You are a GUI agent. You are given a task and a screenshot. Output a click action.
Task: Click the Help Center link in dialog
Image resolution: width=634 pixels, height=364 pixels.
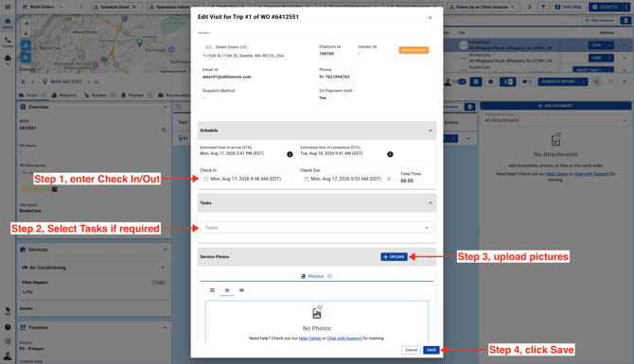point(309,338)
